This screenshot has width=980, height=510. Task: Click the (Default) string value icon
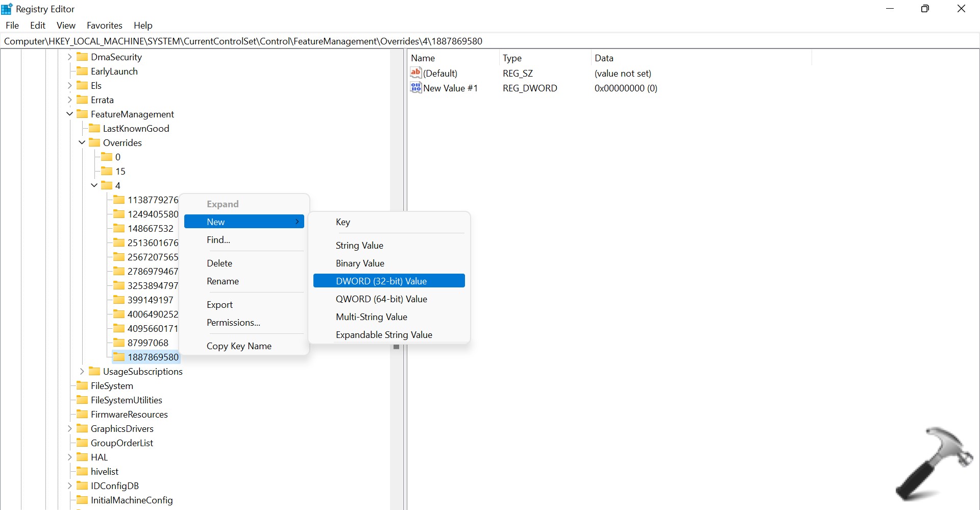416,73
